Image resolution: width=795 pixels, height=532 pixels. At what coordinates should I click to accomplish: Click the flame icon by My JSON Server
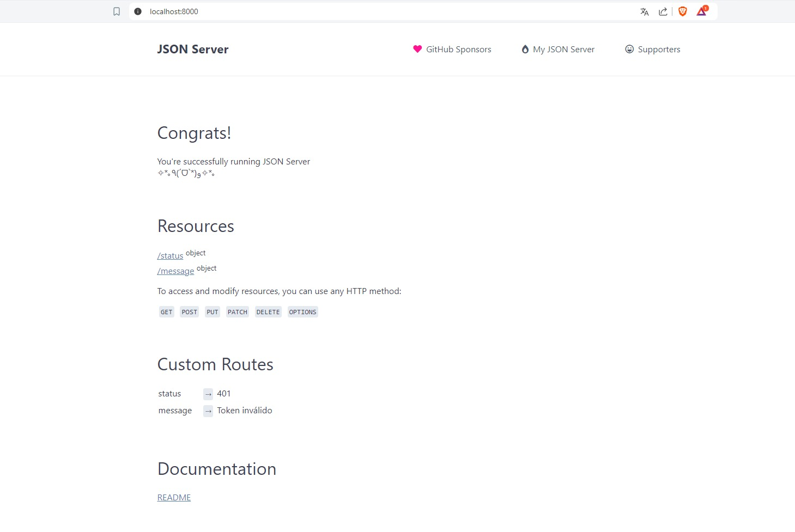[x=525, y=49]
